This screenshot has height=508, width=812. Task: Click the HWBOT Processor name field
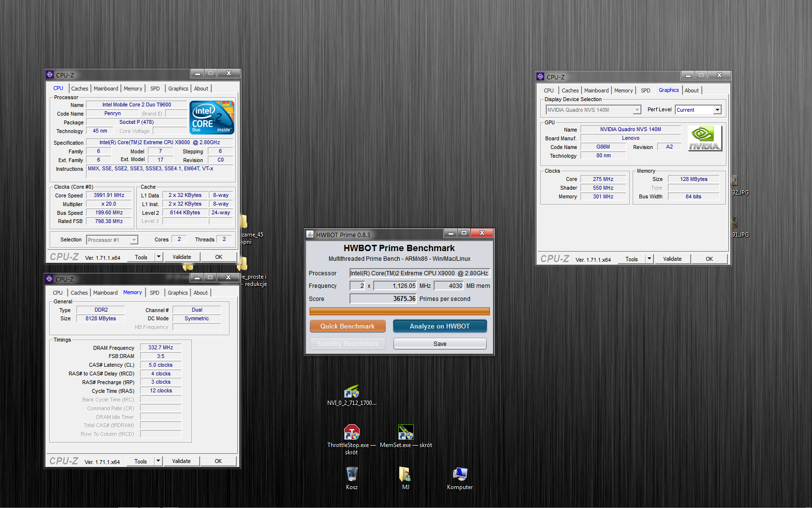pos(420,273)
